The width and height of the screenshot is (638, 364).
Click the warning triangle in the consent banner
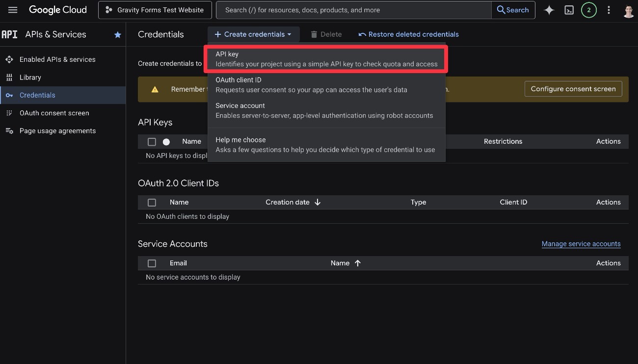pos(156,89)
